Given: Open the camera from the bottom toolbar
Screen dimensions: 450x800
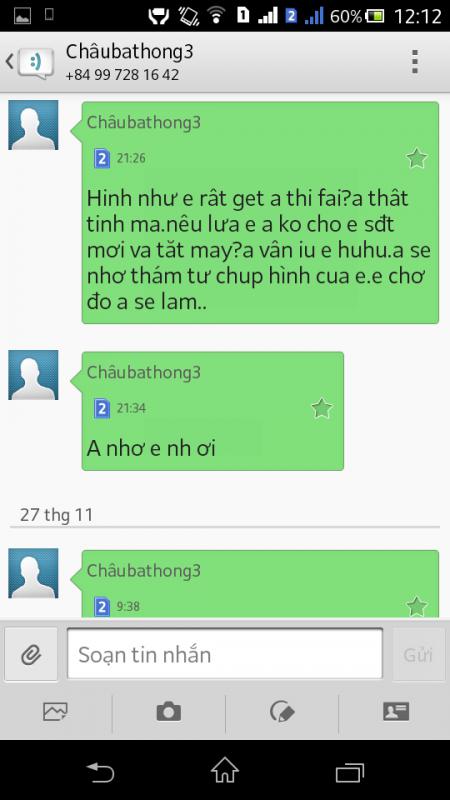Looking at the screenshot, I should (x=168, y=711).
